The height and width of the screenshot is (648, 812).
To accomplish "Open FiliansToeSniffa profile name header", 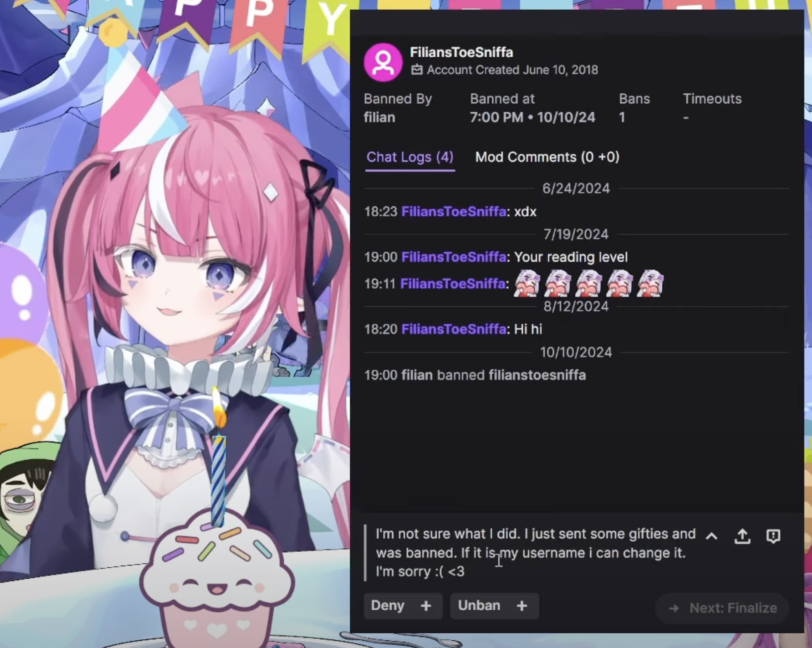I will click(x=461, y=52).
